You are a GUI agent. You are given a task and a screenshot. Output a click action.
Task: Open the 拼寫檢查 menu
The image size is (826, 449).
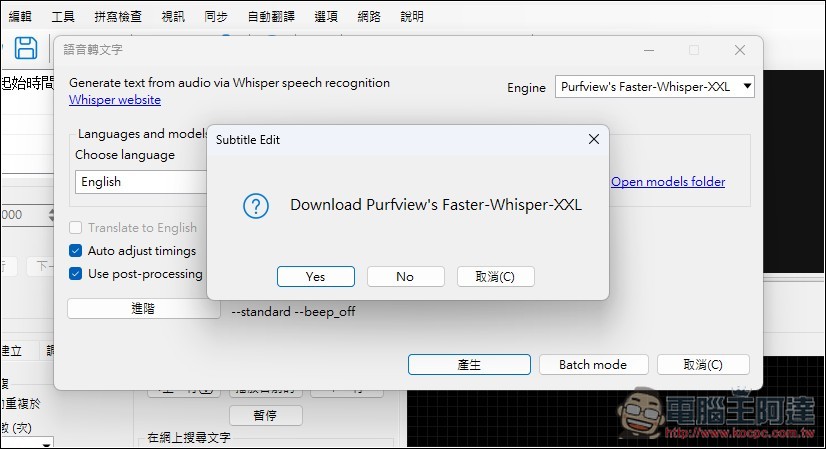pyautogui.click(x=118, y=17)
